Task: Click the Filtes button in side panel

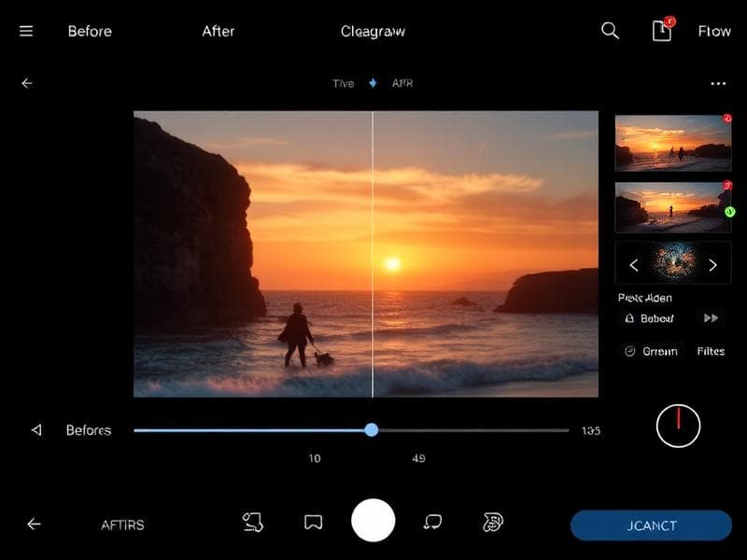Action: point(711,351)
